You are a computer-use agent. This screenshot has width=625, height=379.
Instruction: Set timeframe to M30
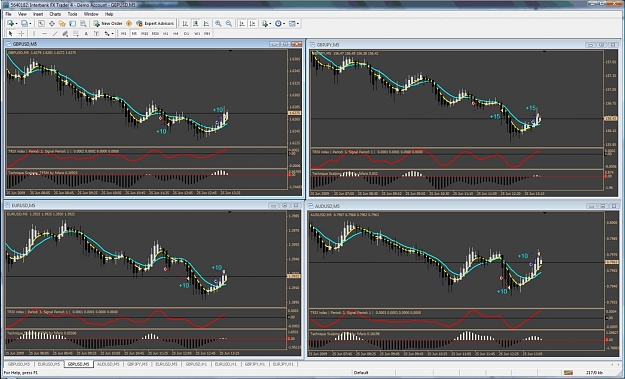click(155, 33)
